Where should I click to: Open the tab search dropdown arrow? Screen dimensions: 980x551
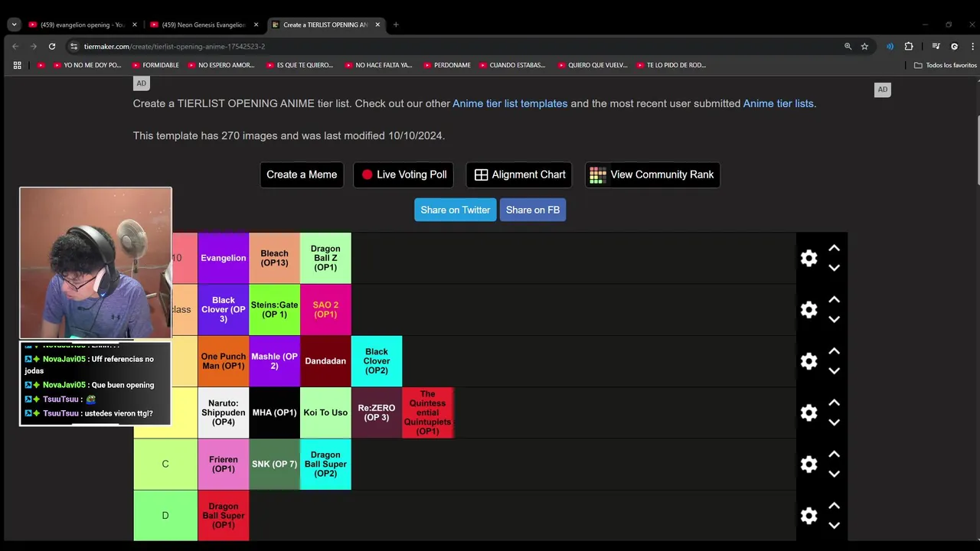14,24
